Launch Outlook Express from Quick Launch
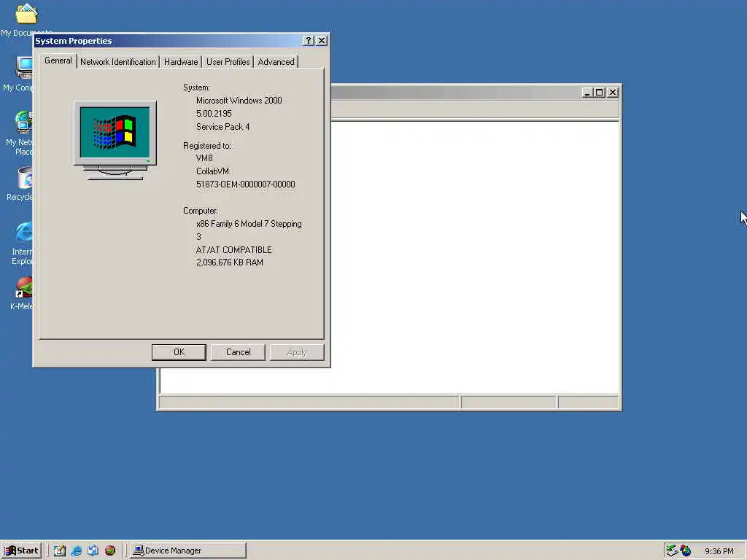The image size is (747, 560). [x=93, y=551]
